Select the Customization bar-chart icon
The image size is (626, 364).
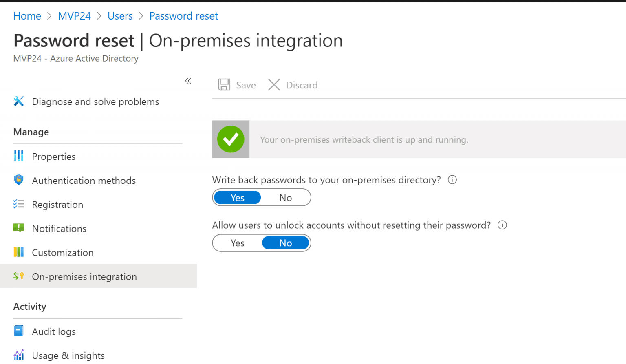tap(19, 252)
